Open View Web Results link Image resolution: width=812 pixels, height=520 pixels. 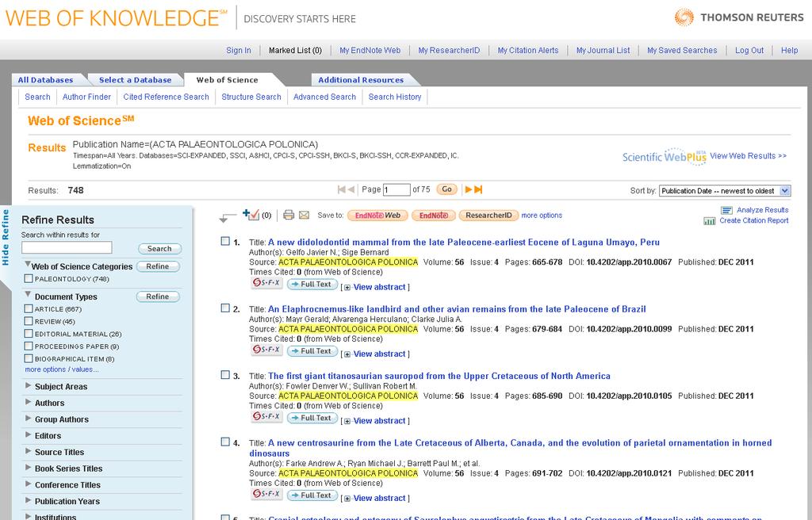coord(748,156)
